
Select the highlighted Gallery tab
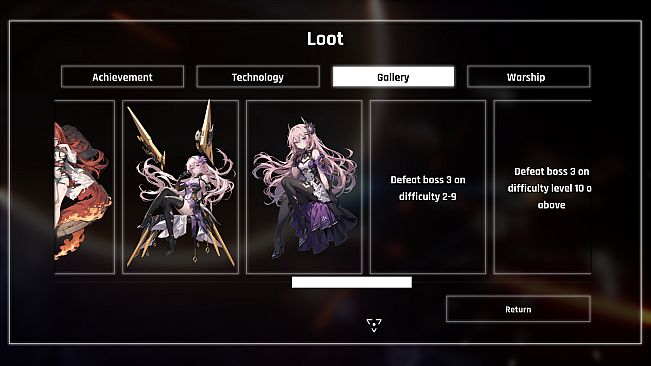pyautogui.click(x=393, y=77)
